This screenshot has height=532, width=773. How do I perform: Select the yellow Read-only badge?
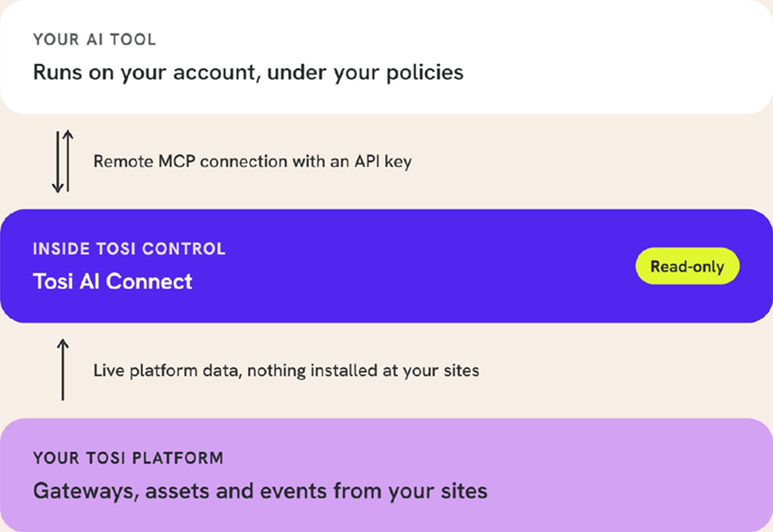click(x=687, y=266)
